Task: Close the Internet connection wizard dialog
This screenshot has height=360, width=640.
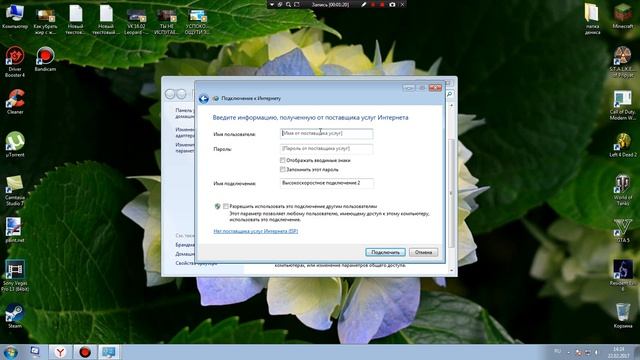Action: pos(435,88)
